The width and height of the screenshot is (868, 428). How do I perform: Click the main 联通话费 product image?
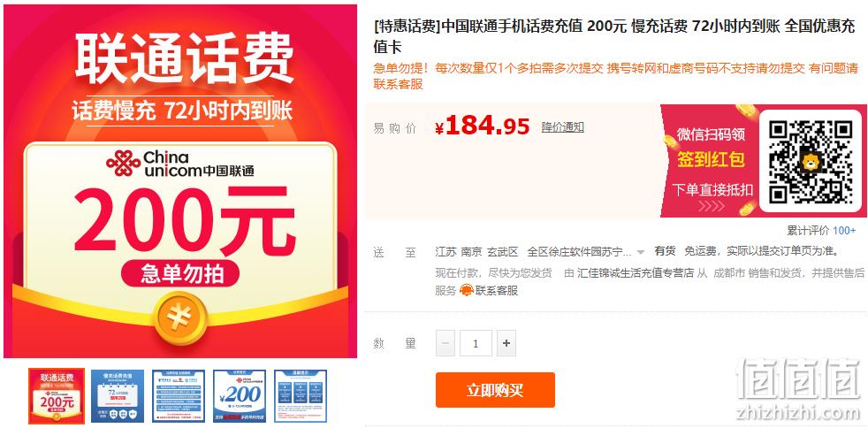pos(180,181)
